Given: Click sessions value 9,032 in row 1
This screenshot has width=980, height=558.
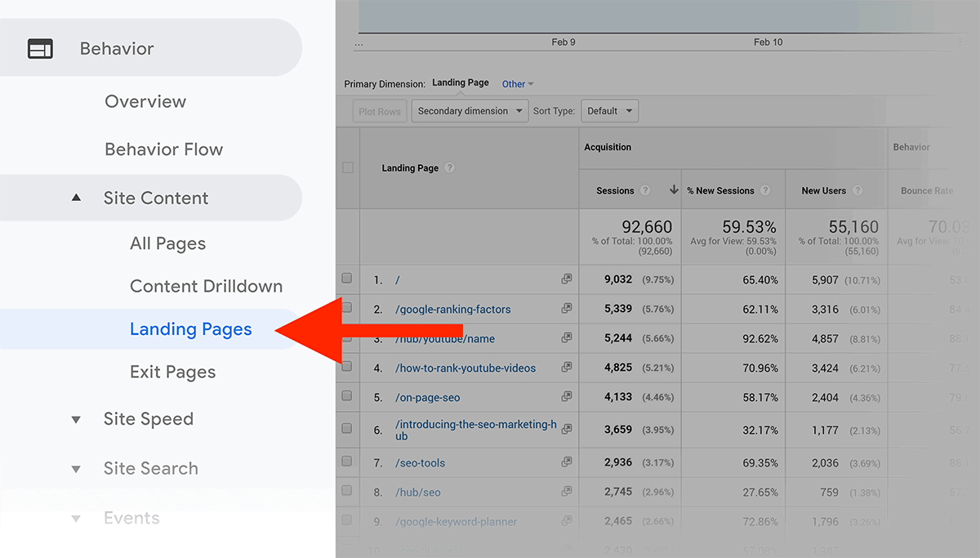Looking at the screenshot, I should pyautogui.click(x=618, y=279).
